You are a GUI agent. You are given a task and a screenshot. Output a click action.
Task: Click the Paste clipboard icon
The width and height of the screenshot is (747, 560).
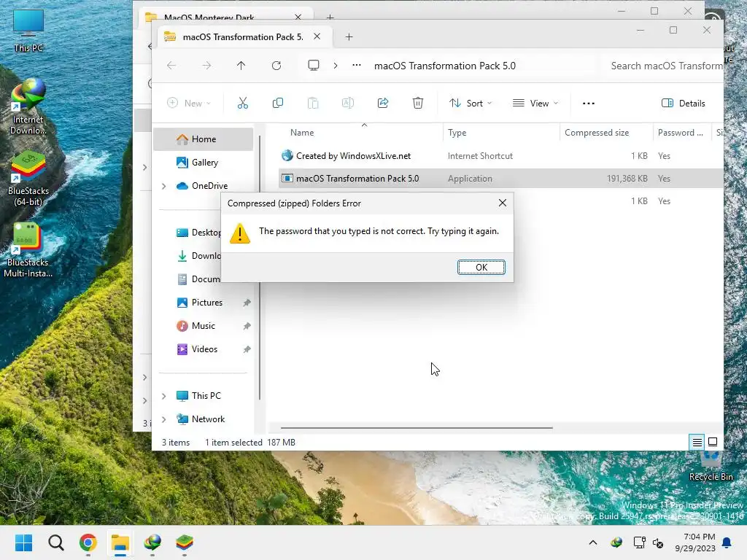tap(313, 103)
